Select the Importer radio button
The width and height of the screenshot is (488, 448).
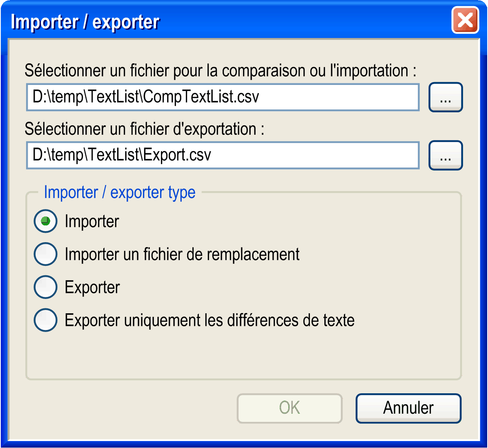pyautogui.click(x=45, y=221)
